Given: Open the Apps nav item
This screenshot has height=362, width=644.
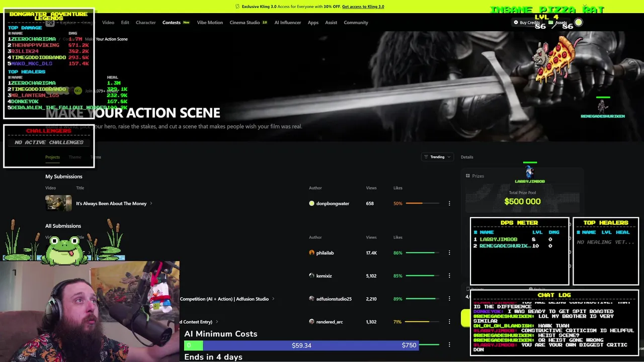Looking at the screenshot, I should [x=313, y=23].
